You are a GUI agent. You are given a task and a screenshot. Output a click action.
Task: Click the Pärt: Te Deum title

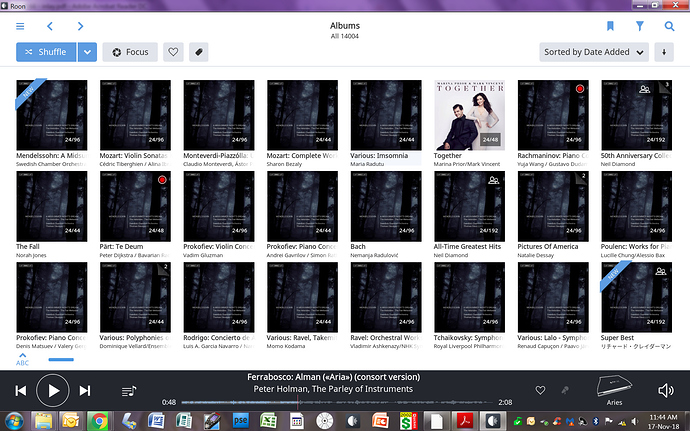[x=121, y=247]
